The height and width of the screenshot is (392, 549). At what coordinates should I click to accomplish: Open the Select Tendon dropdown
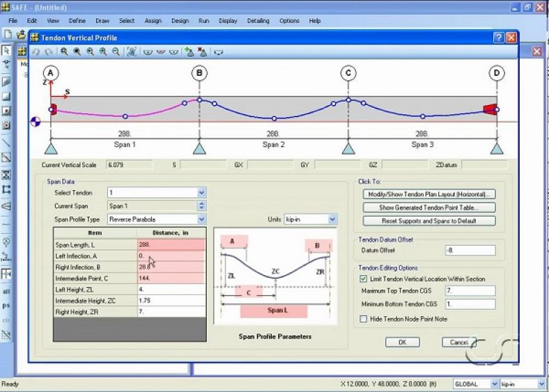201,192
